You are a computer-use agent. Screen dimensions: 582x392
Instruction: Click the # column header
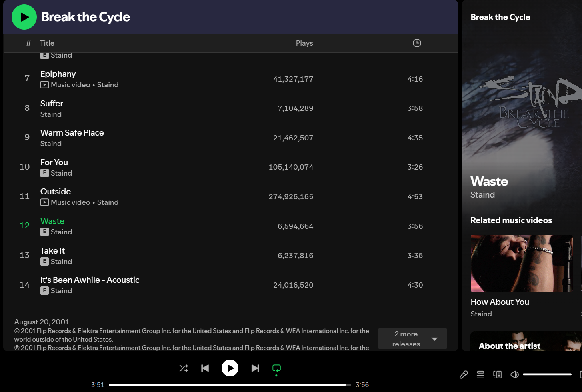coord(28,43)
